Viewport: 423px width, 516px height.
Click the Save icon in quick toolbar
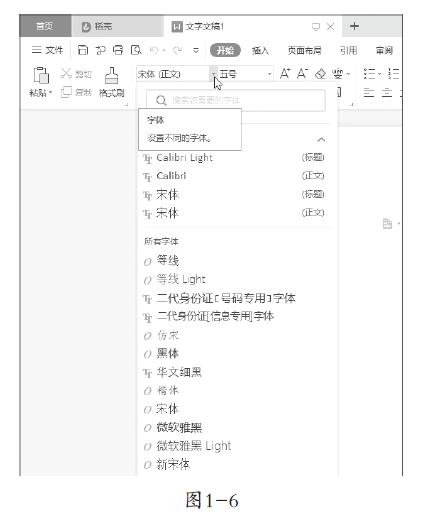point(83,50)
